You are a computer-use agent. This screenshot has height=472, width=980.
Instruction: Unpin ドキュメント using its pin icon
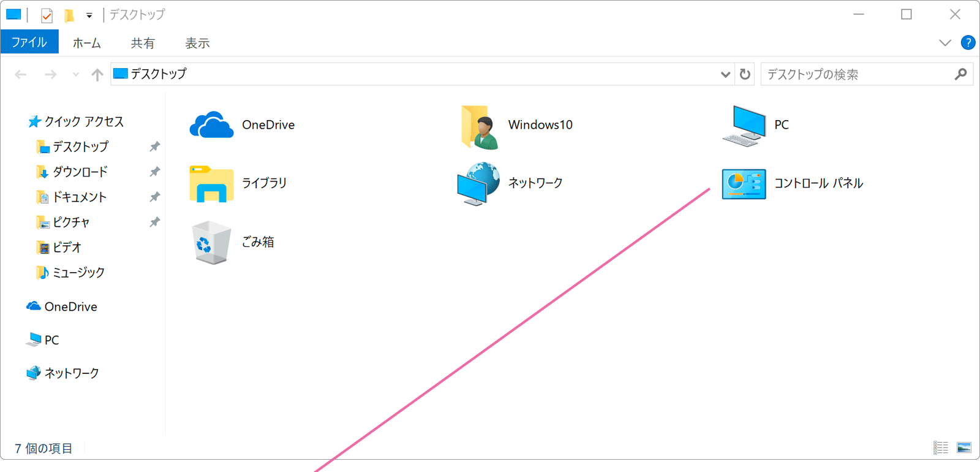tap(155, 197)
